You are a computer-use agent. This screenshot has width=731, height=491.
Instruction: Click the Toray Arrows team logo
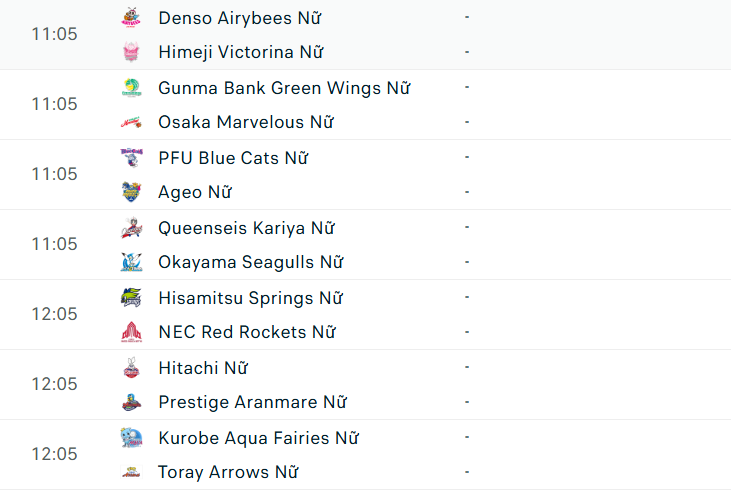point(131,472)
